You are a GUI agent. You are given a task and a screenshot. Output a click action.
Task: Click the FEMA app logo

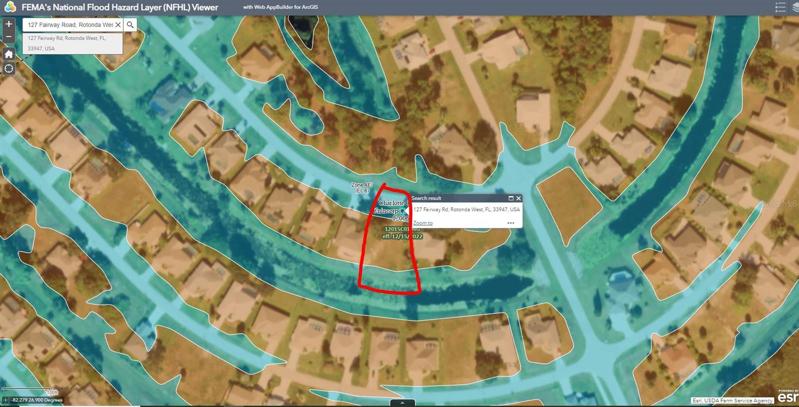10,7
